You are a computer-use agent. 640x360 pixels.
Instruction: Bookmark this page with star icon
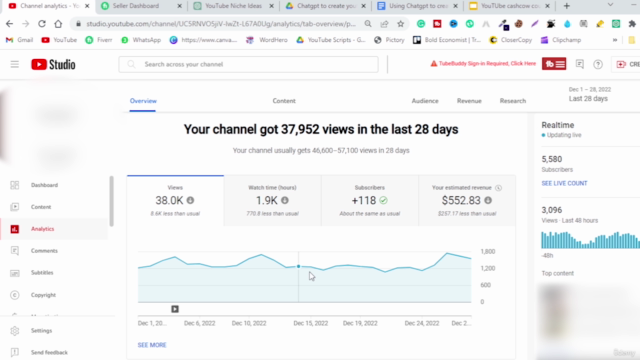400,24
